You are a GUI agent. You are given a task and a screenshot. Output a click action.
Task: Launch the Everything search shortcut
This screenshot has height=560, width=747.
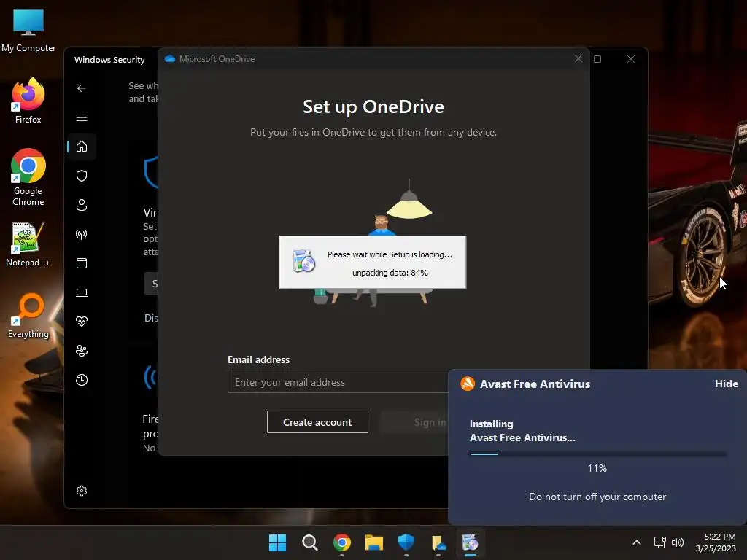(28, 316)
